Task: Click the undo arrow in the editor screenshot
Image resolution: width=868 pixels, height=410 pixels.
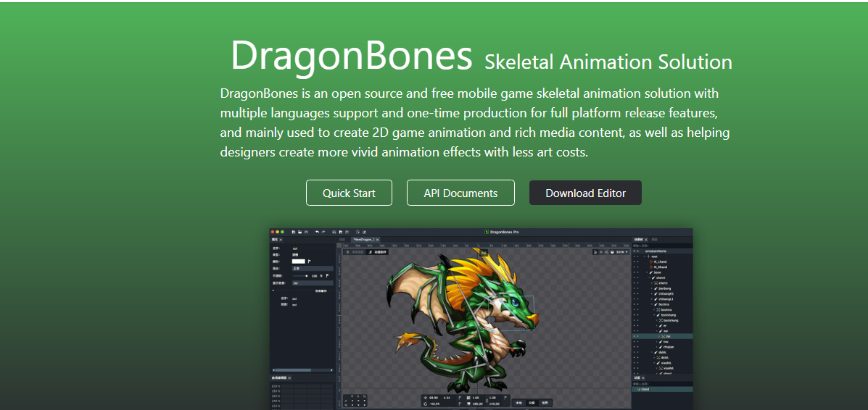Action: coord(317,232)
